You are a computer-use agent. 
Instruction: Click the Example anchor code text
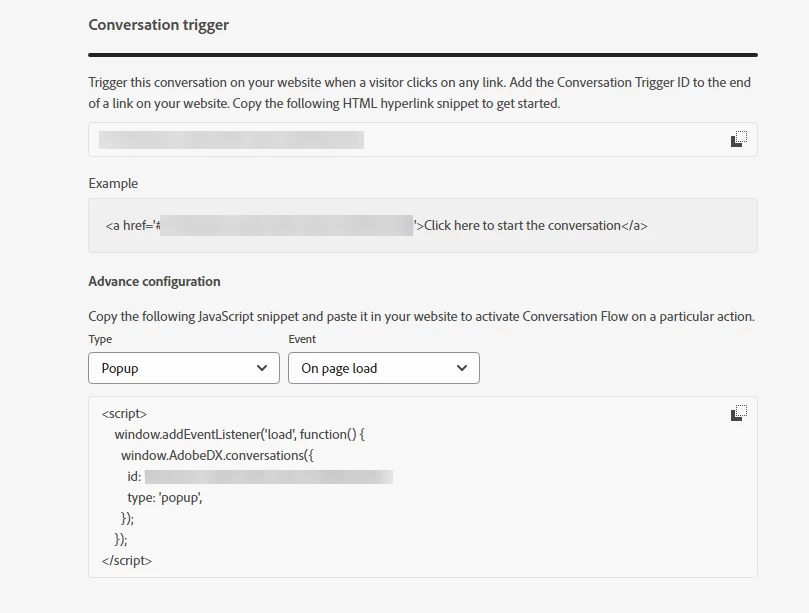pyautogui.click(x=376, y=225)
